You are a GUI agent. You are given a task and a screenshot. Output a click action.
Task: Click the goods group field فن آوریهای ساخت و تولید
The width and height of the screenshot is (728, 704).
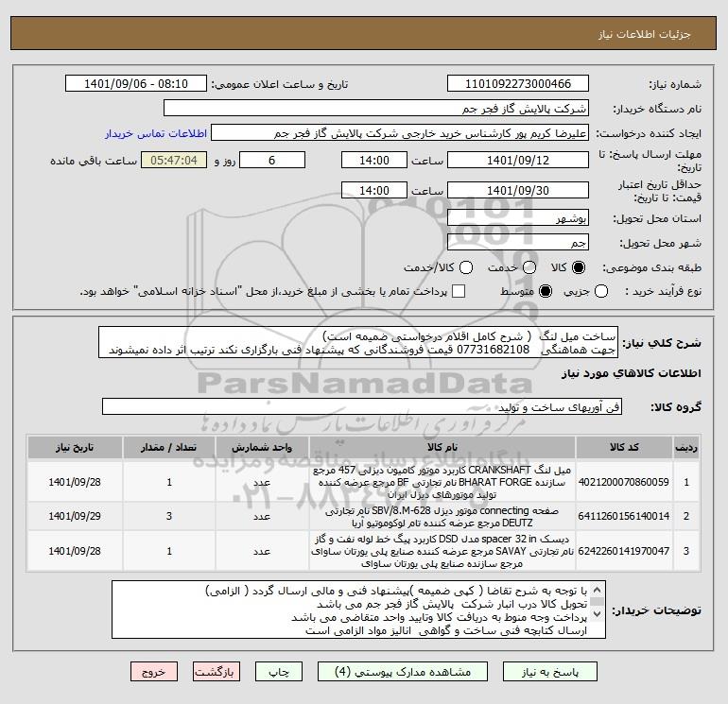[x=362, y=407]
